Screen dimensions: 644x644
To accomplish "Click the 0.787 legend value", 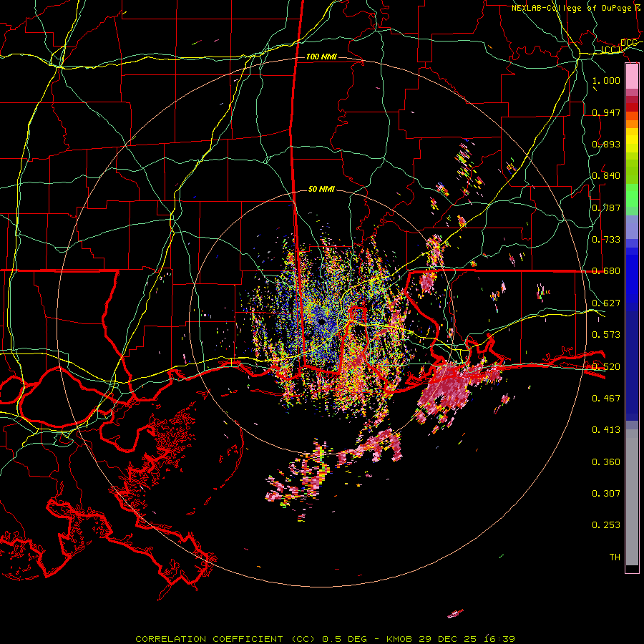I will [x=606, y=208].
